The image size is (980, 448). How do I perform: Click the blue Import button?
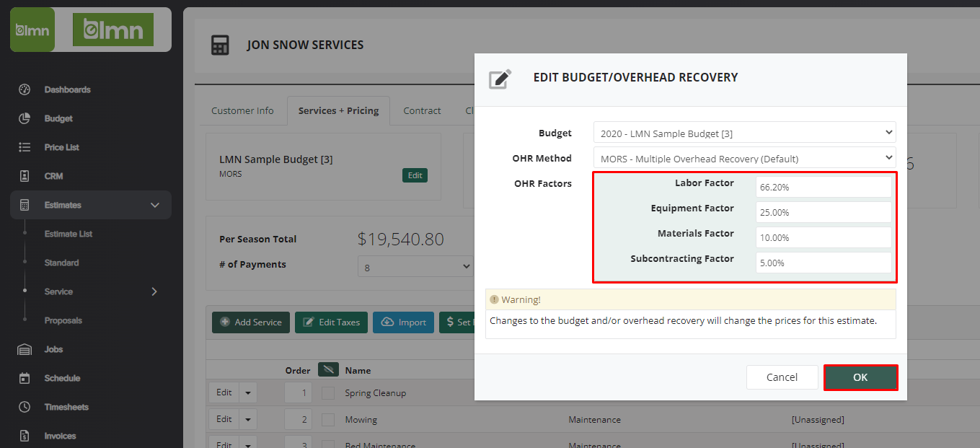tap(403, 322)
